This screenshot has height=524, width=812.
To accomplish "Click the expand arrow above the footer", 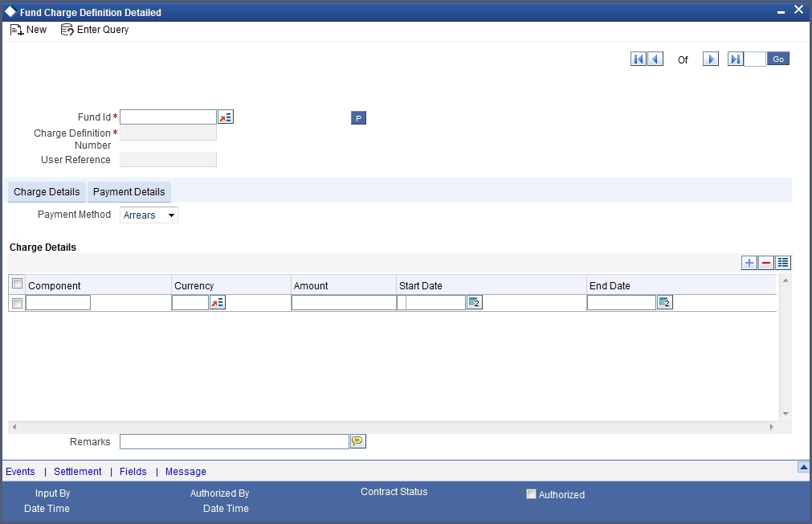I will [x=803, y=467].
